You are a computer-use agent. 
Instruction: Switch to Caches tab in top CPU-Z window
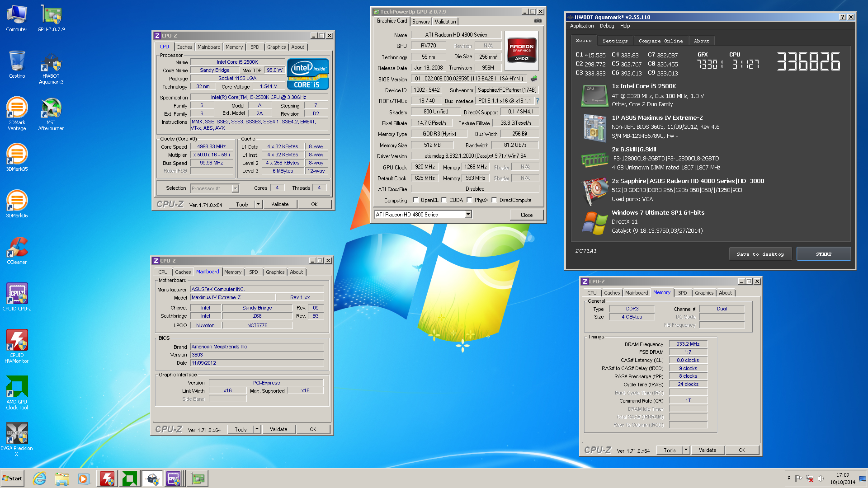184,47
